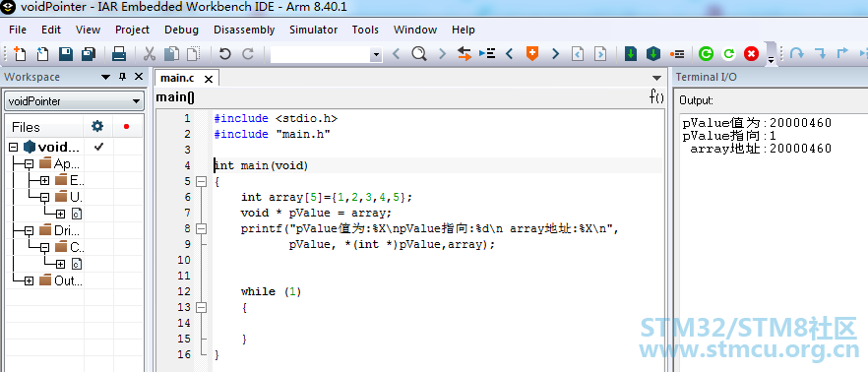Click the Navigate Backward page icon
868x372 pixels.
(578, 54)
